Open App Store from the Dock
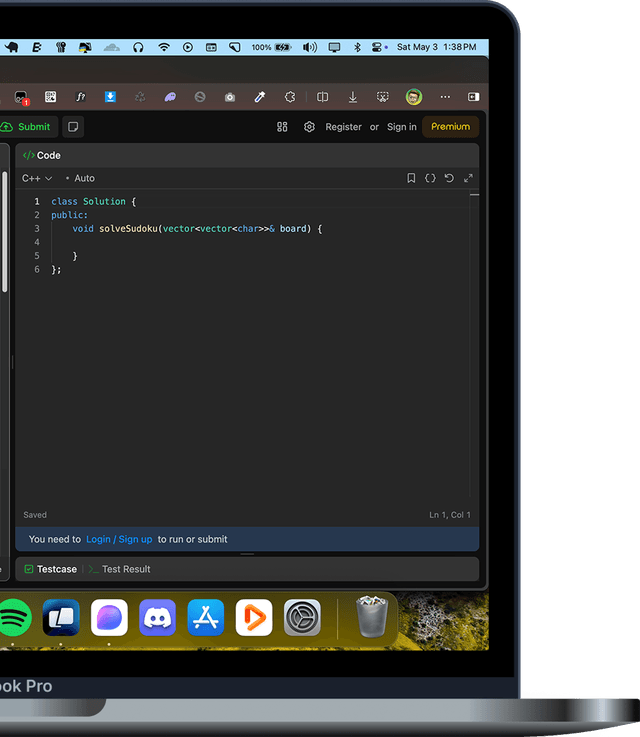The height and width of the screenshot is (737, 640). click(206, 618)
